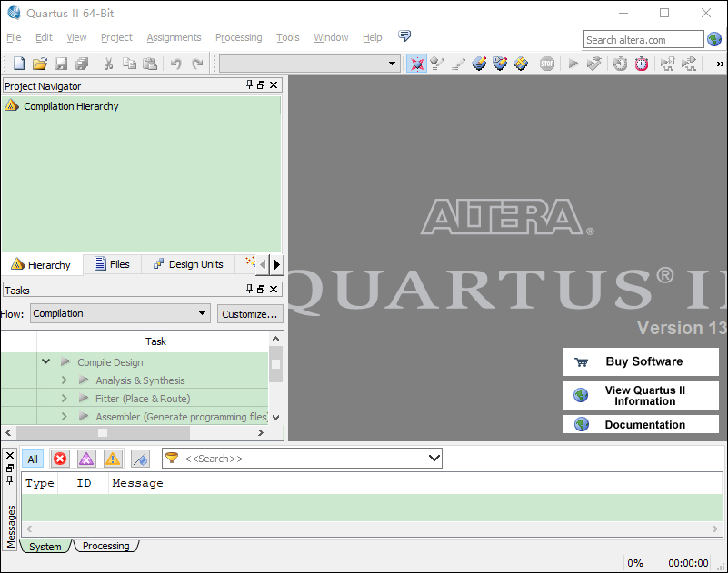728x573 pixels.
Task: Click the Customize... button
Action: [249, 314]
